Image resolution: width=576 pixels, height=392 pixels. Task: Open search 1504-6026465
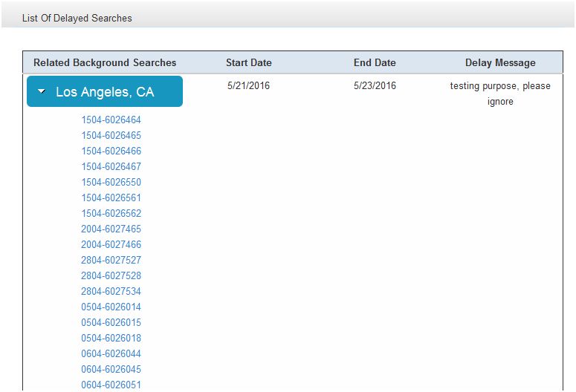(x=111, y=135)
